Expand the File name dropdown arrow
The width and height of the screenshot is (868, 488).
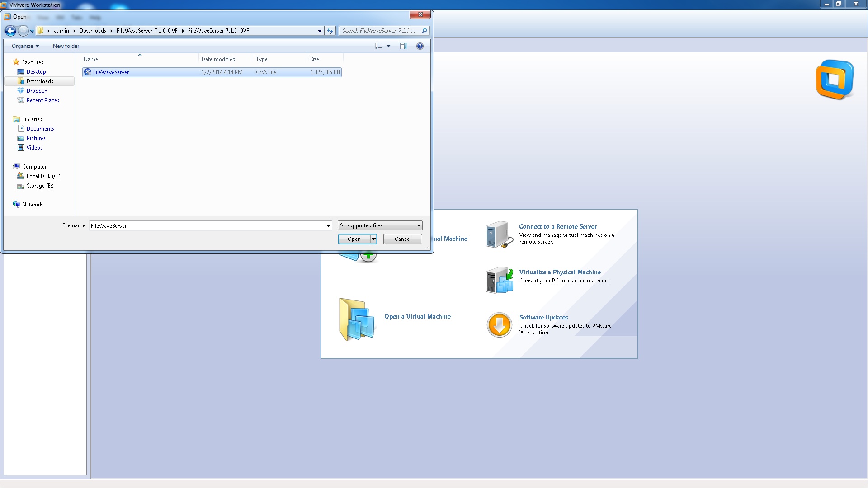click(328, 225)
